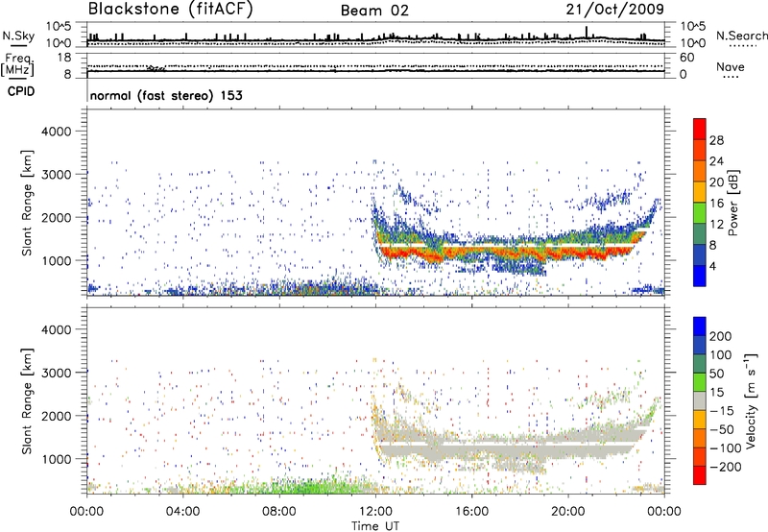This screenshot has height=532, width=768.
Task: Click the 'Time UT' axis label
Action: 375,525
